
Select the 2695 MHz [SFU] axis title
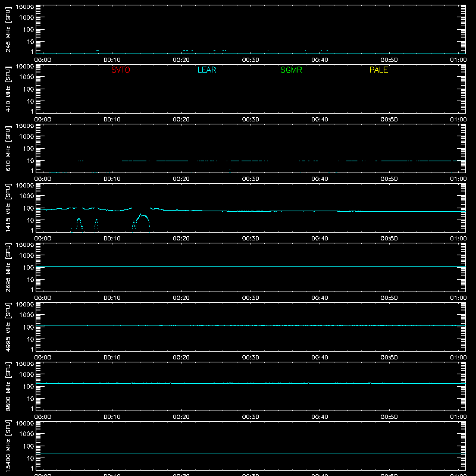[x=8, y=267]
